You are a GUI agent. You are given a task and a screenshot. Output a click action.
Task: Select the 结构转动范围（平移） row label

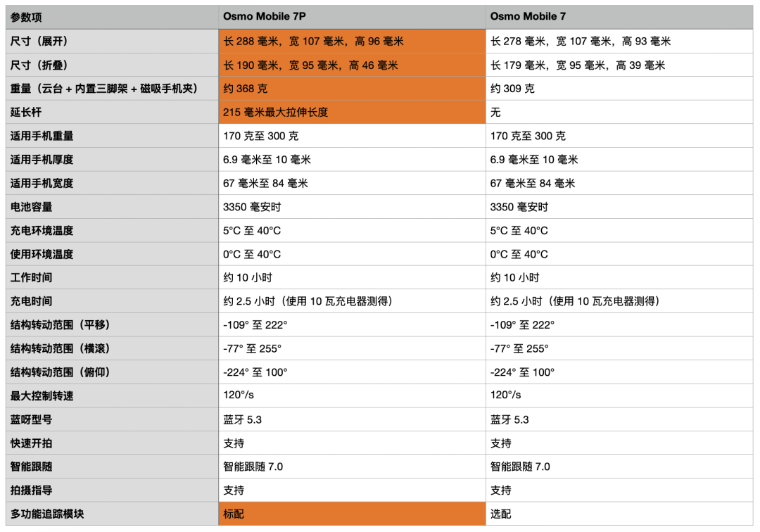coord(112,325)
